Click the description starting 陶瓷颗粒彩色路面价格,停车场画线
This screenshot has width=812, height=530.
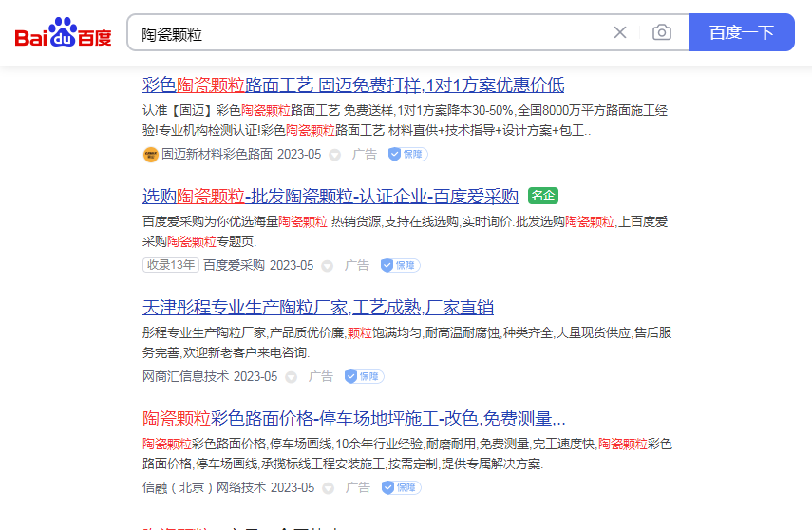tap(407, 453)
